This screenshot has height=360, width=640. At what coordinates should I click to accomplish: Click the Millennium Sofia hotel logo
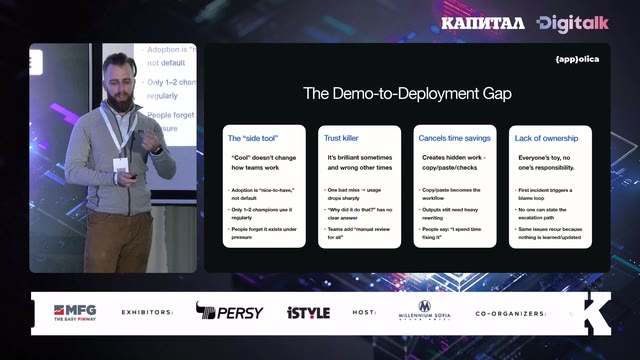pos(424,311)
